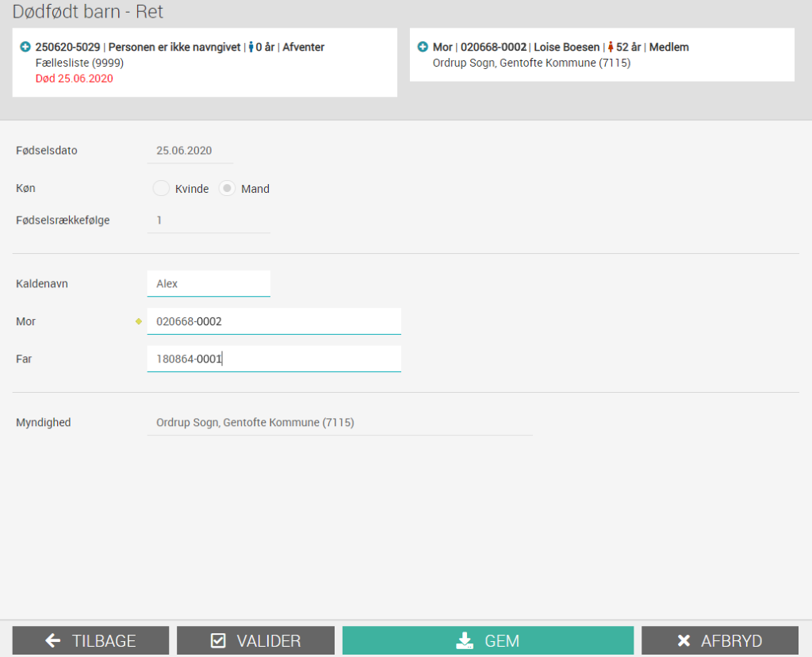Click the yellow diamond marker beside Mor

[x=139, y=321]
